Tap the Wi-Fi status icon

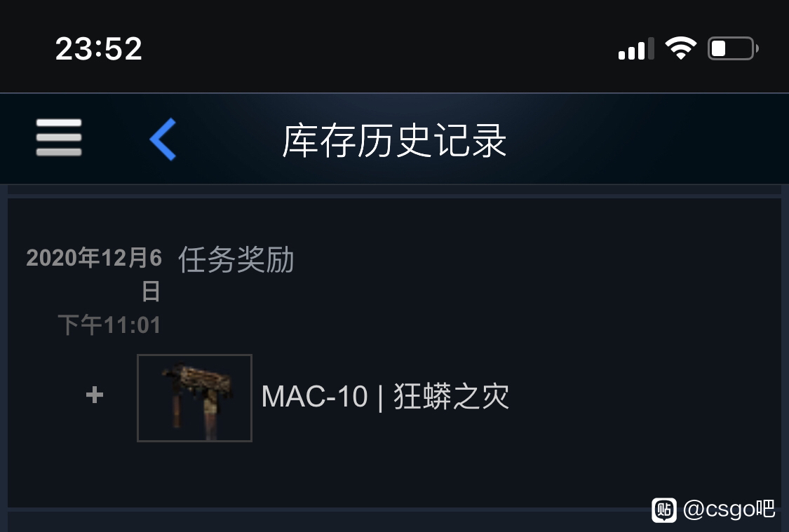(680, 48)
